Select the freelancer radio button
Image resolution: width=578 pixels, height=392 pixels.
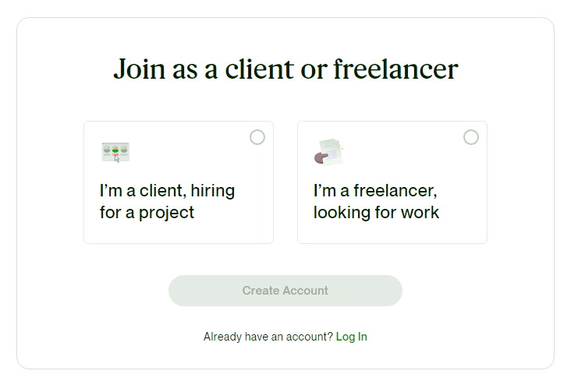tap(471, 137)
